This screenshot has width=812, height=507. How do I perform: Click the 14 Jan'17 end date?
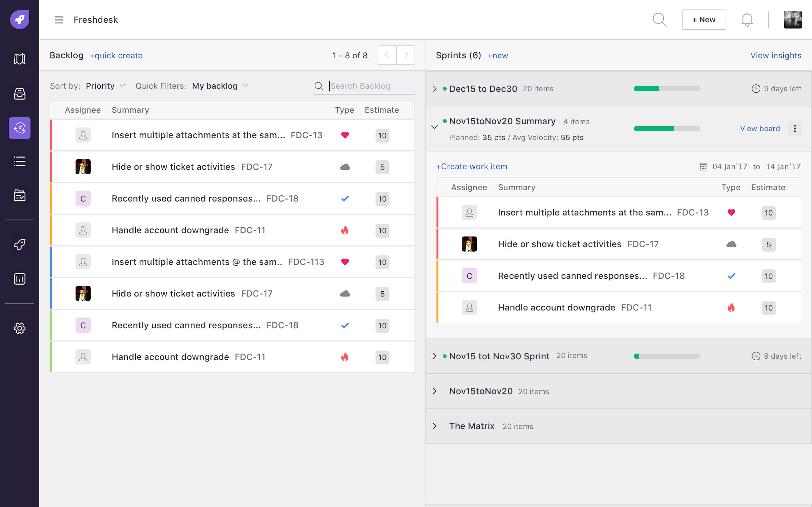[783, 167]
